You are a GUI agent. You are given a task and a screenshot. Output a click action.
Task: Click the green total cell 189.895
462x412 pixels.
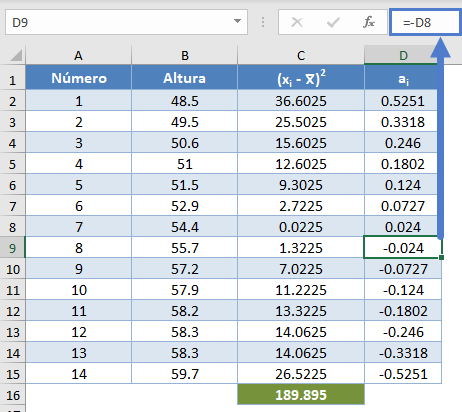pos(301,395)
